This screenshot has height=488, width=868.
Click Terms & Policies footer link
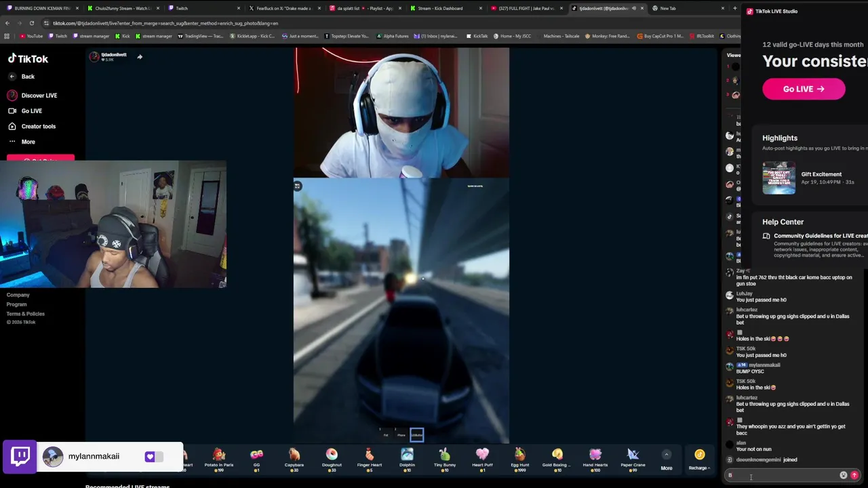26,314
